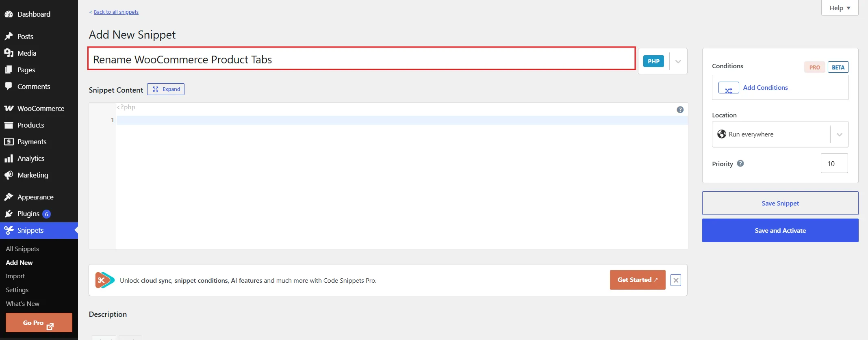Viewport: 868px width, 340px height.
Task: Open the snippet type dropdown chevron
Action: tap(678, 62)
